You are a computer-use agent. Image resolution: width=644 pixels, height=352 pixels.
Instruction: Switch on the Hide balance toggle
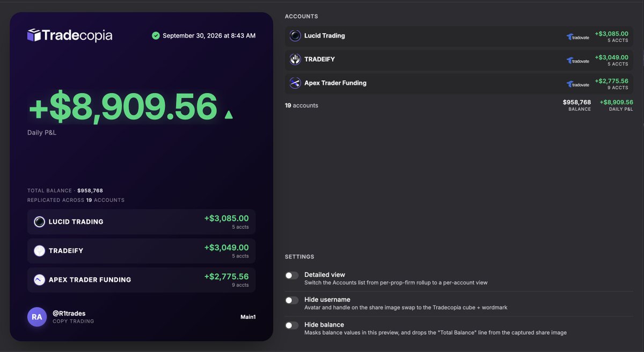(x=291, y=325)
